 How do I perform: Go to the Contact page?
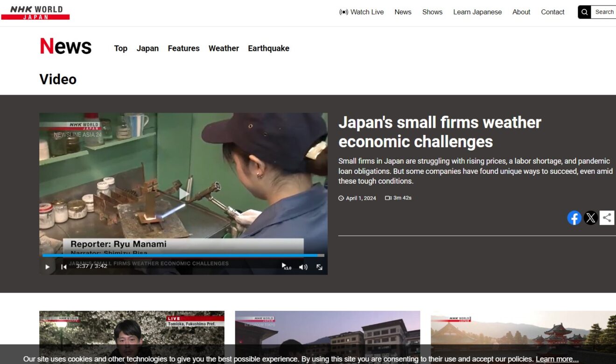coord(553,12)
